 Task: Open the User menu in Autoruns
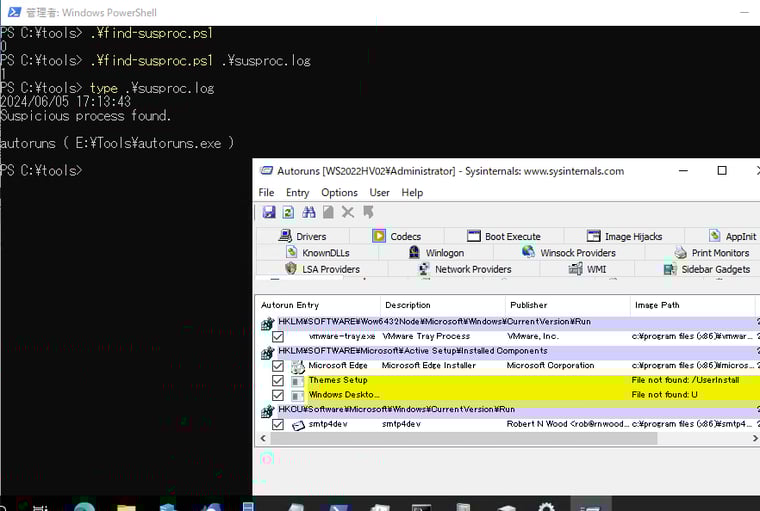[379, 192]
